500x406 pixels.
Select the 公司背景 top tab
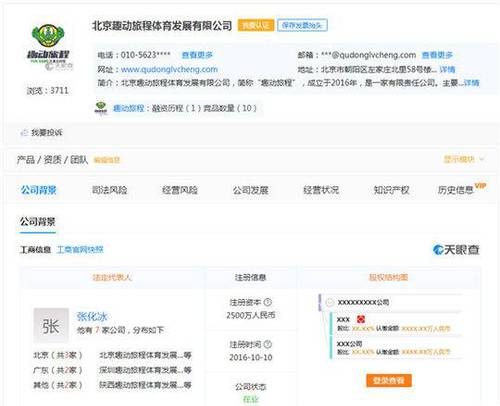pyautogui.click(x=39, y=190)
